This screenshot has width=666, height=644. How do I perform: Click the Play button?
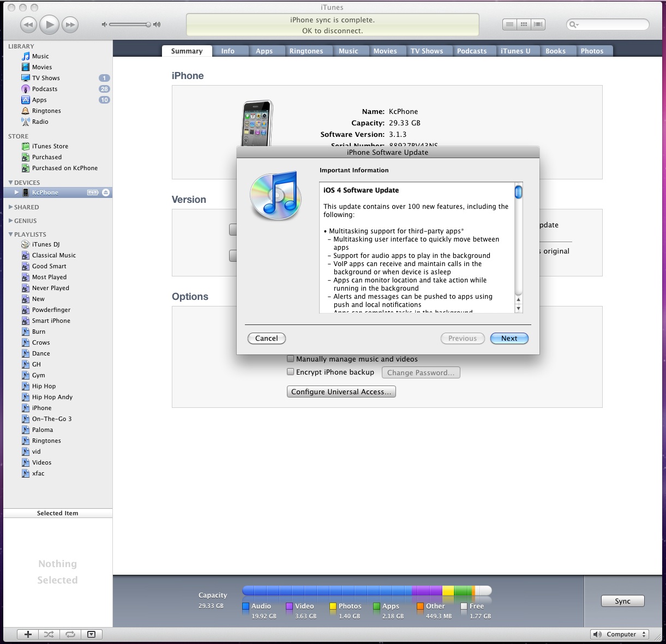tap(50, 25)
